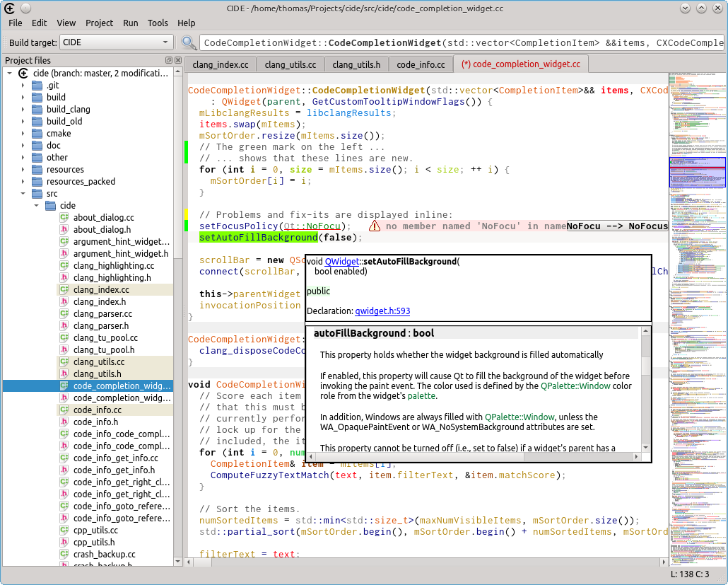Screen dimensions: 728x585
Task: Click the doc folder icon
Action: pyautogui.click(x=37, y=146)
